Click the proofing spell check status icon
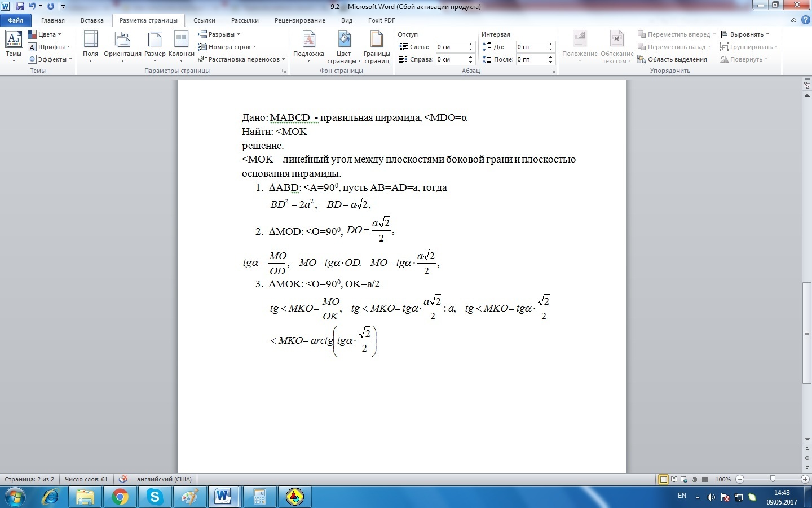The width and height of the screenshot is (812, 508). pos(123,479)
